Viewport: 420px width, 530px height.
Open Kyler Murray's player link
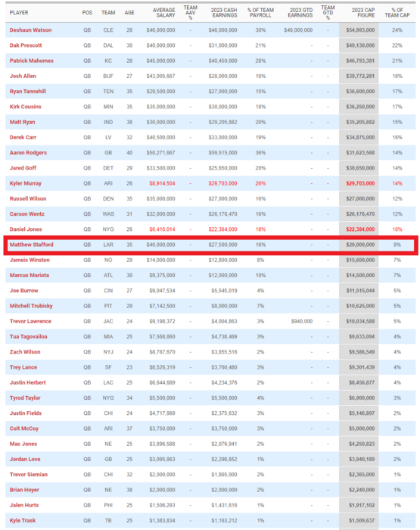tap(25, 183)
